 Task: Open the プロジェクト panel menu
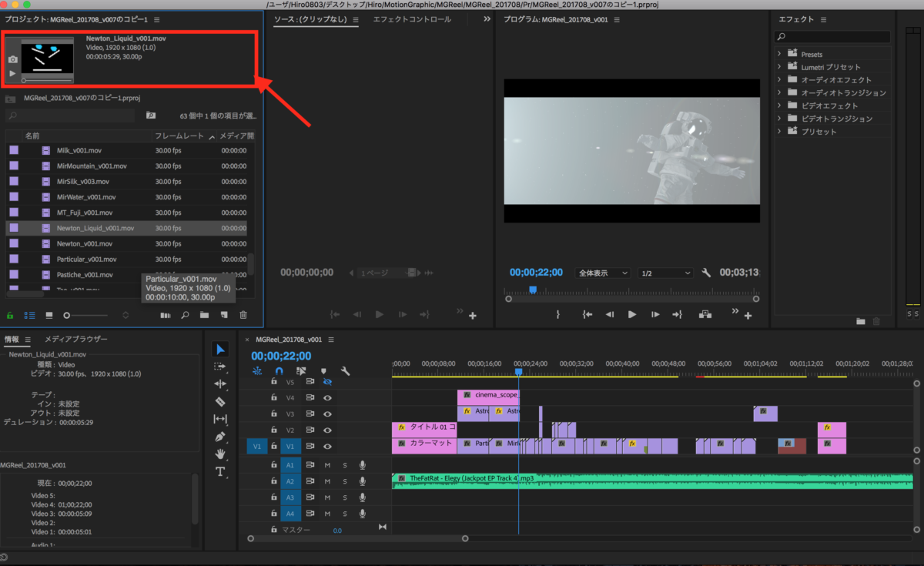(157, 19)
